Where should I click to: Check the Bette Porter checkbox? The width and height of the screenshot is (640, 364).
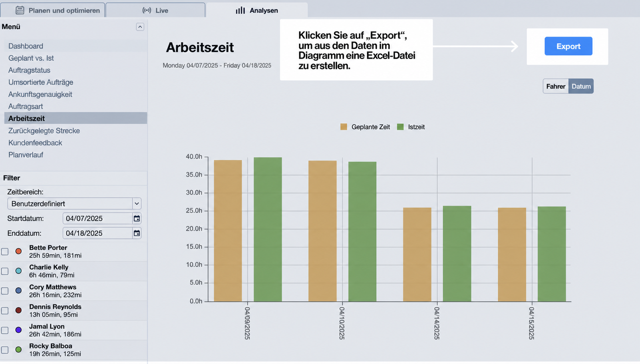point(5,251)
